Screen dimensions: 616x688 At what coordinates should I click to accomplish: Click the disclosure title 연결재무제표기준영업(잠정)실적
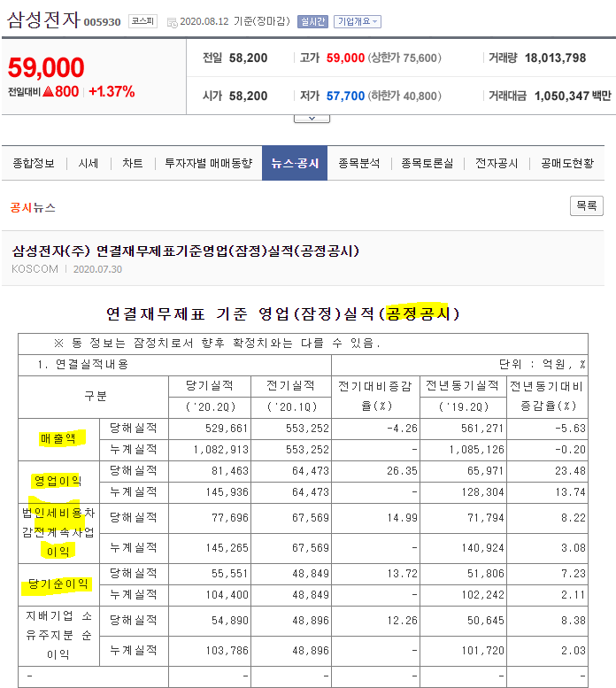point(186,251)
